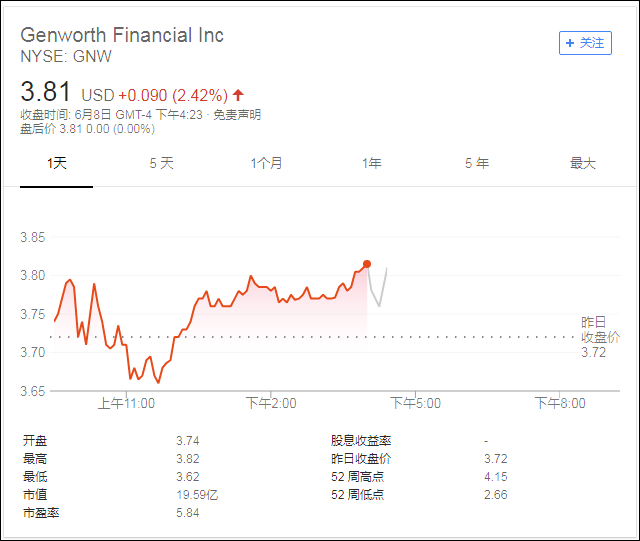Click the 关注 follow button
This screenshot has width=640, height=541.
[x=585, y=43]
